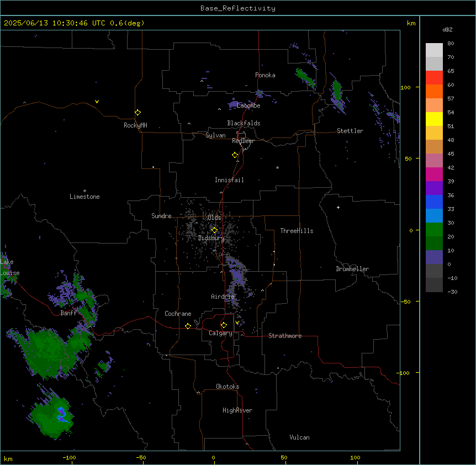Click the RedDeer city label

pos(243,141)
